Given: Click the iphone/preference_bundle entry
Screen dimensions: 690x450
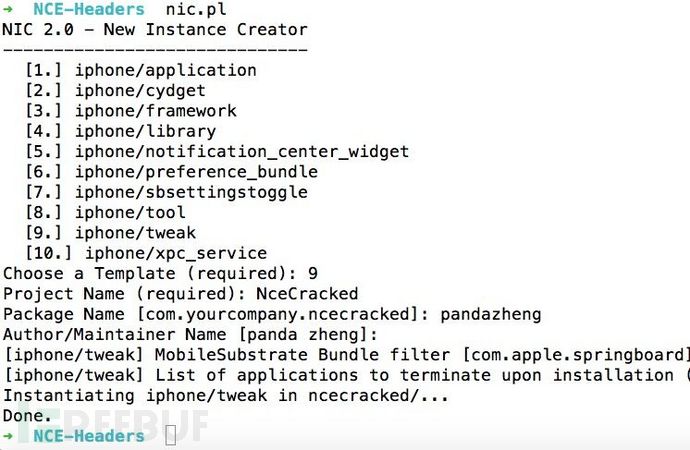Looking at the screenshot, I should (172, 172).
